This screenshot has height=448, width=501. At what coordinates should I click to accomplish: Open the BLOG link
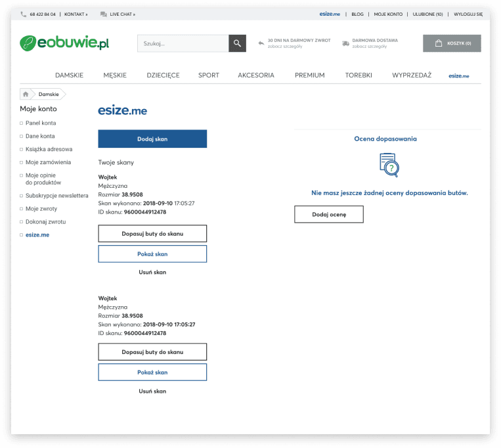[357, 14]
